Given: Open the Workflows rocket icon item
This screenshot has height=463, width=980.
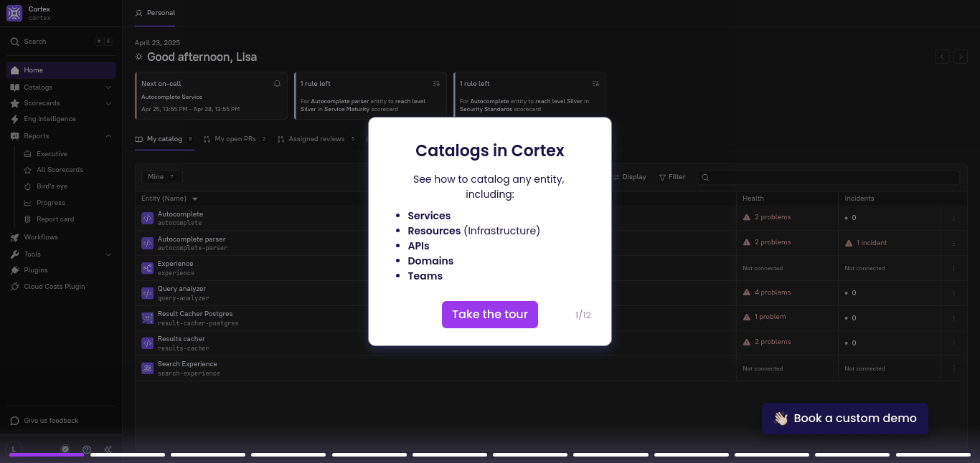Looking at the screenshot, I should point(41,237).
